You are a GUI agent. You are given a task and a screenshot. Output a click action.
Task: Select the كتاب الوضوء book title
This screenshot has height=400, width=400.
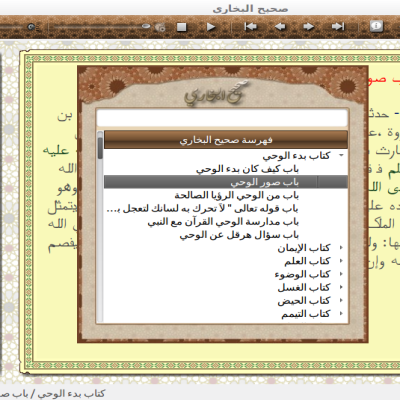302,274
